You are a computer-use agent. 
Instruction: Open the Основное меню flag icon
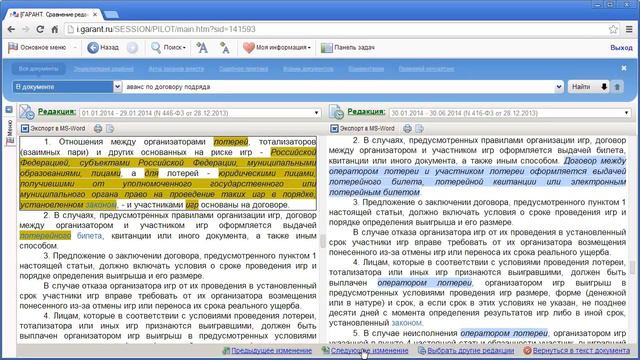(x=13, y=47)
